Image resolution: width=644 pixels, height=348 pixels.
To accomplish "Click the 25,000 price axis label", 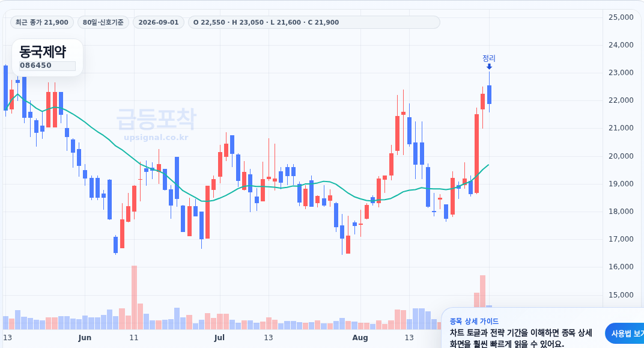I will (x=621, y=17).
